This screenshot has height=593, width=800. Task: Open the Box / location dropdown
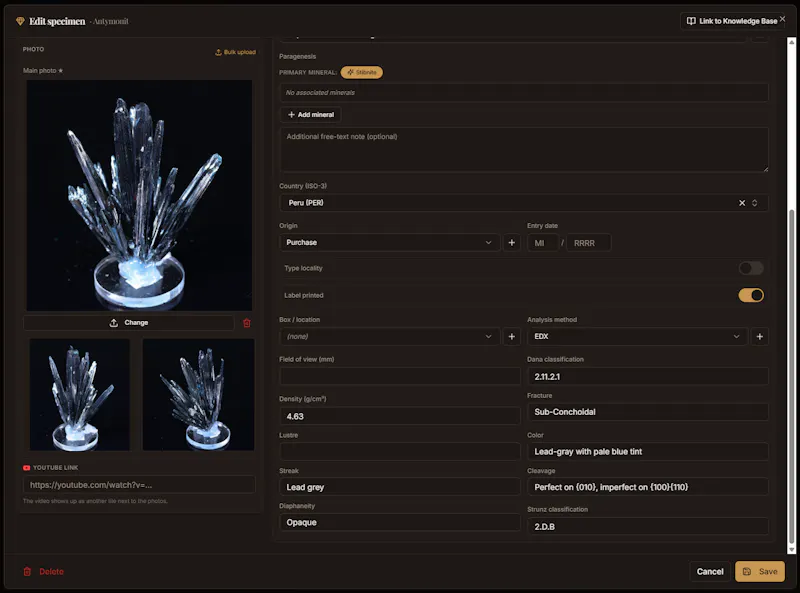(x=389, y=337)
